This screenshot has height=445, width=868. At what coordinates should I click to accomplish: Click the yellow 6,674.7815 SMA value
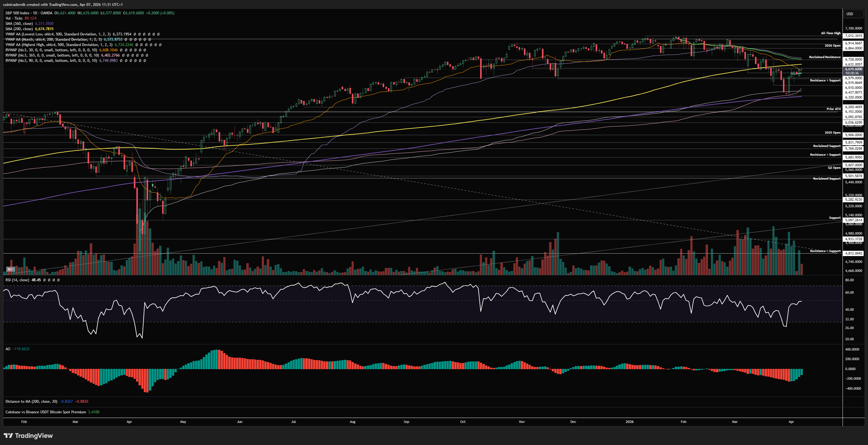(x=44, y=29)
